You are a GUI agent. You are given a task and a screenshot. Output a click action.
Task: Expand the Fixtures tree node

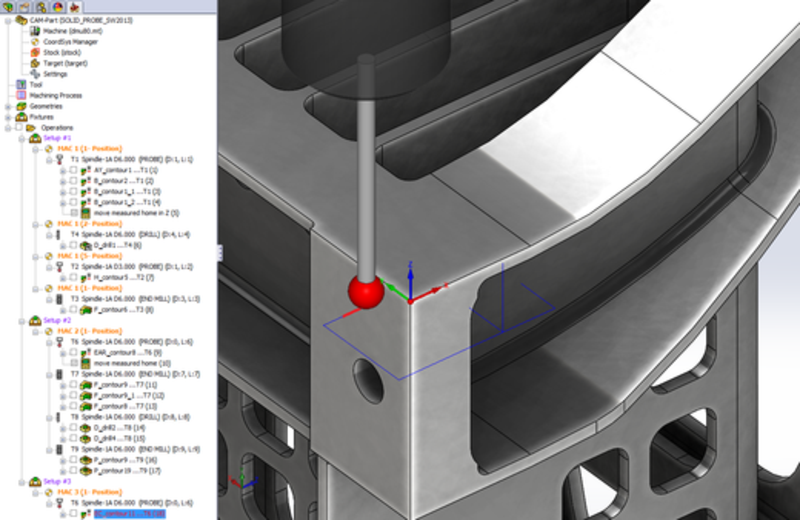point(8,117)
